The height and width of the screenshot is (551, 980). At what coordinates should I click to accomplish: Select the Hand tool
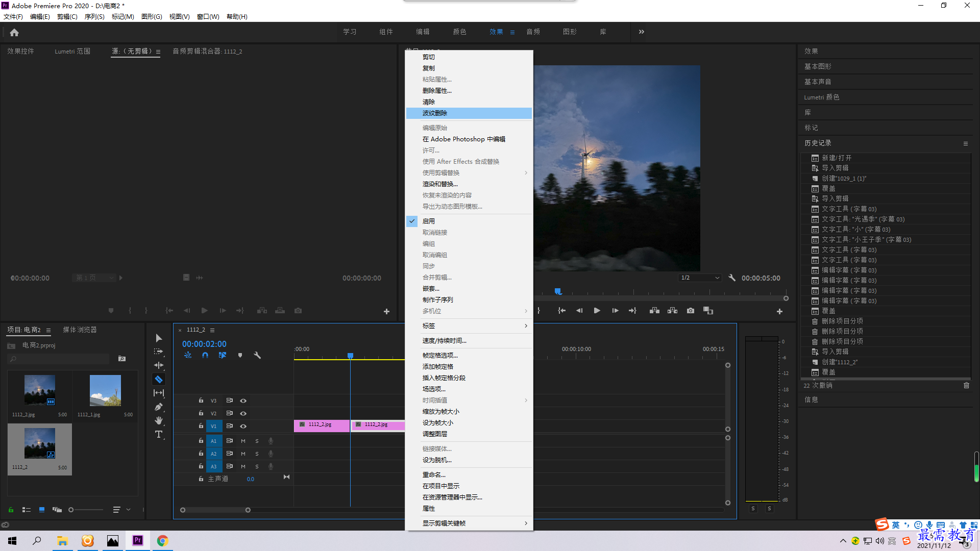click(x=159, y=420)
